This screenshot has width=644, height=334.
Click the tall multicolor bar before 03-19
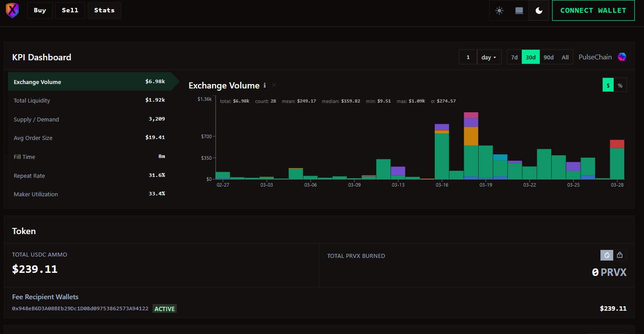click(x=471, y=146)
